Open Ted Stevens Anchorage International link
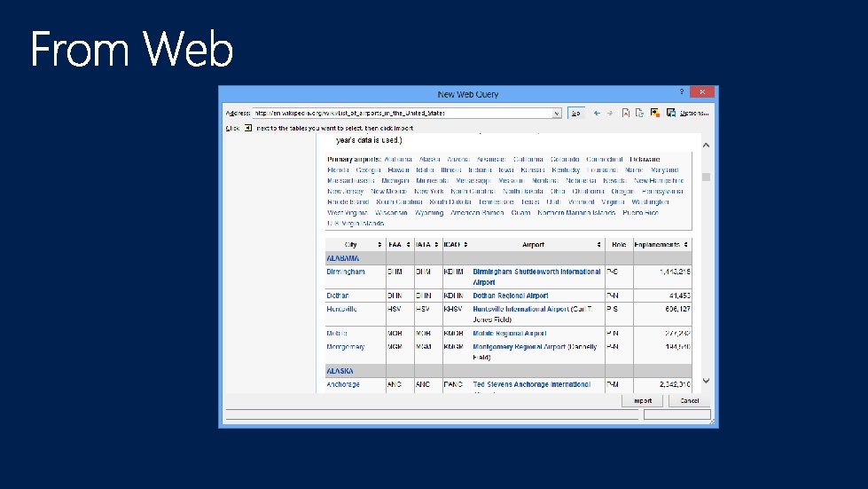Image resolution: width=868 pixels, height=489 pixels. (531, 384)
